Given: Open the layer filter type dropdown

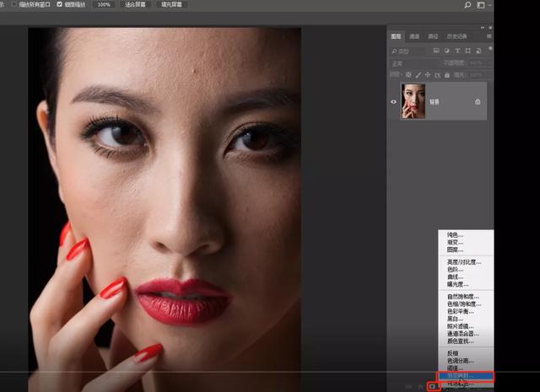Looking at the screenshot, I should tap(408, 51).
